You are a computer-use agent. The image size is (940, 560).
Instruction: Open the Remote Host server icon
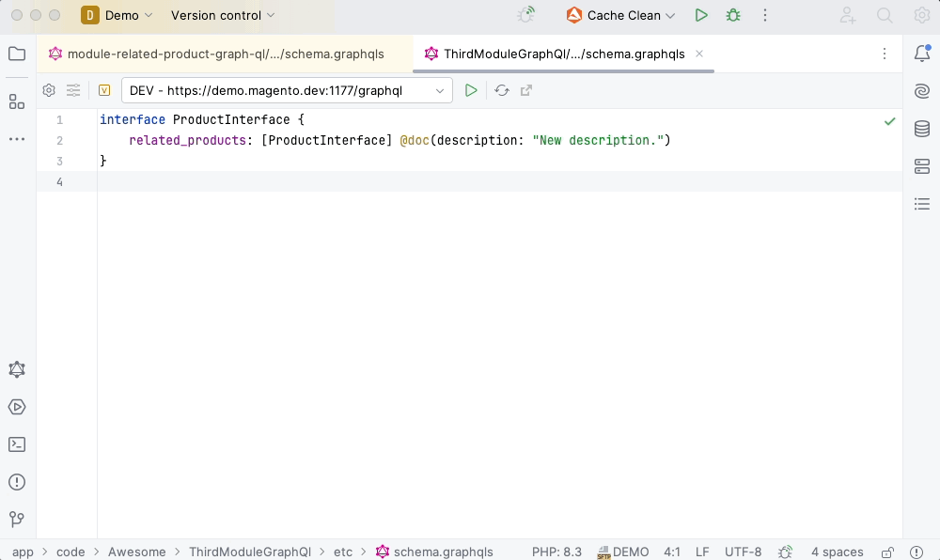pos(922,166)
